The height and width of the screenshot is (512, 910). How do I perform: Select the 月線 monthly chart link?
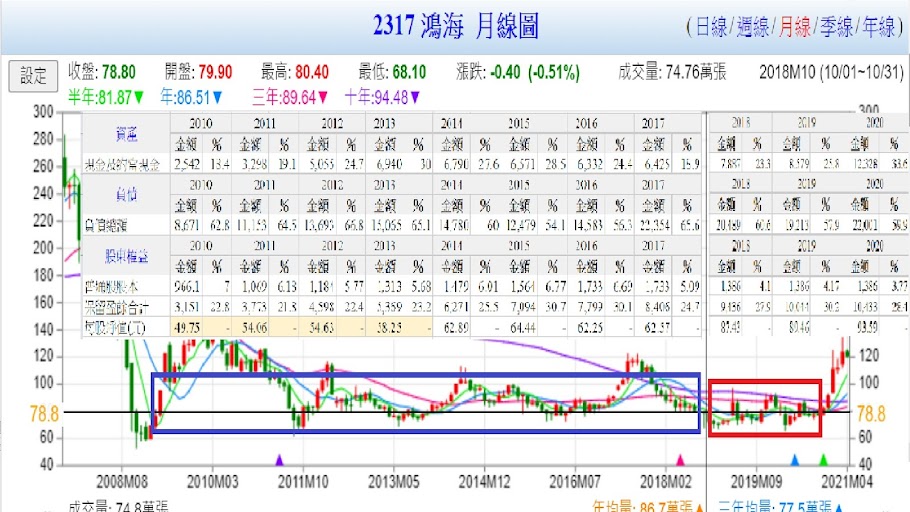tap(795, 27)
